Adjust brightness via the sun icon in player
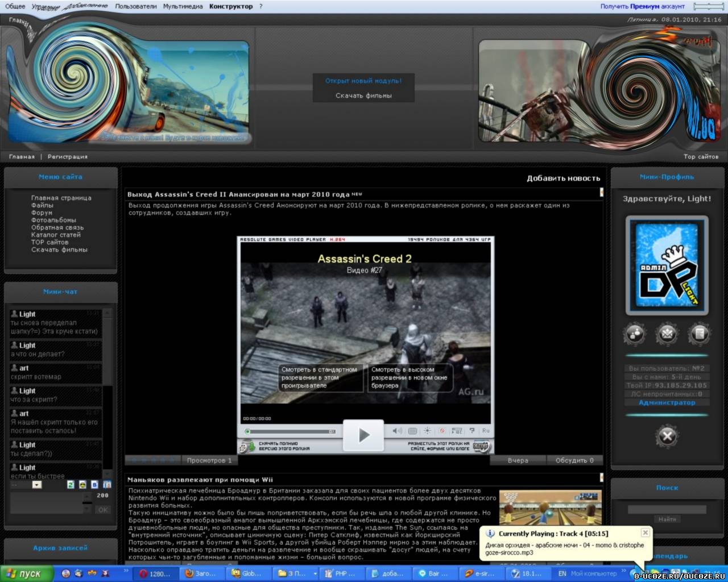The image size is (728, 582). tap(427, 431)
